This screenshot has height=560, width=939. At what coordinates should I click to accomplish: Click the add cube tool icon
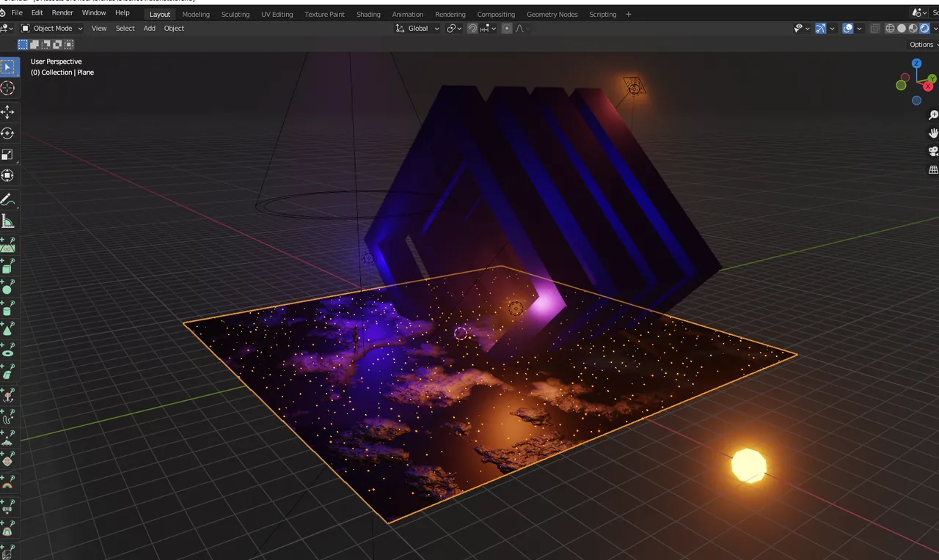[x=8, y=266]
